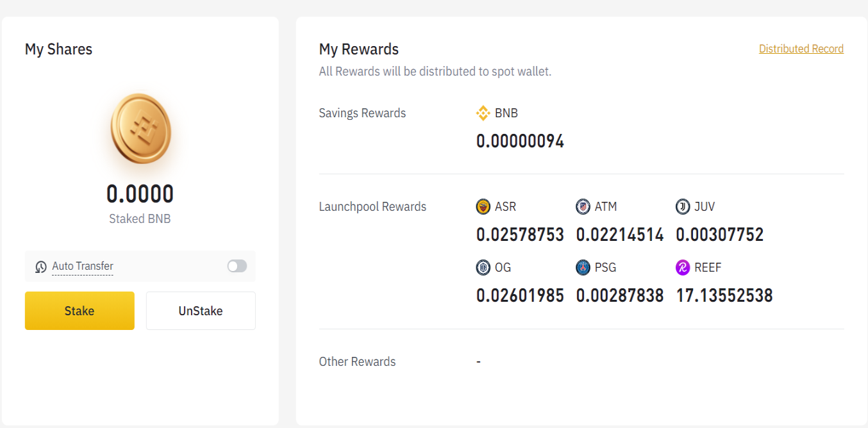Click the Launchpool Rewards label

(372, 206)
